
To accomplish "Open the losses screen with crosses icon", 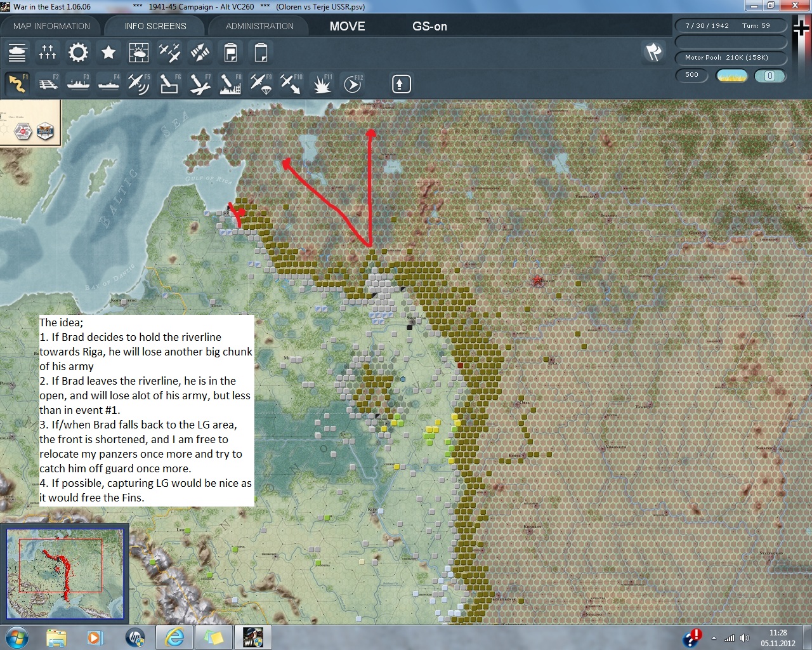I will coord(48,52).
